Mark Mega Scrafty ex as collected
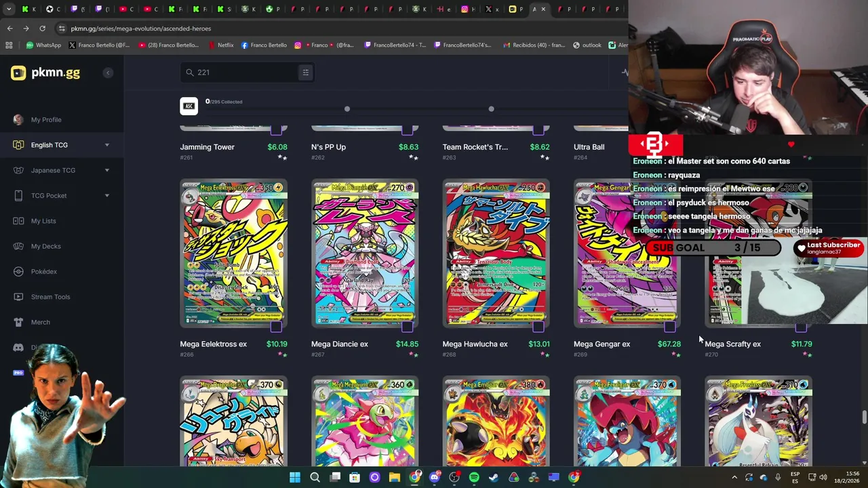Viewport: 868px width, 488px height. point(801,327)
